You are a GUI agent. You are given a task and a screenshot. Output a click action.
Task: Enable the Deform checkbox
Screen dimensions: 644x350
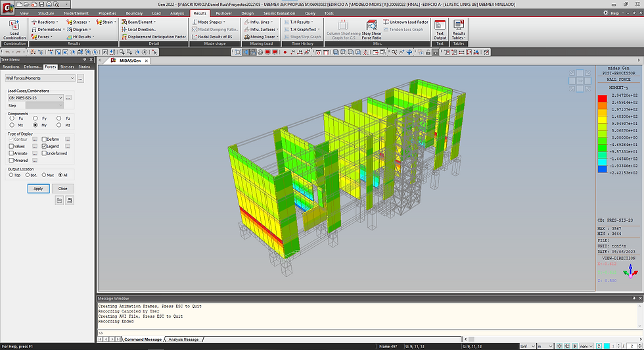pyautogui.click(x=44, y=139)
